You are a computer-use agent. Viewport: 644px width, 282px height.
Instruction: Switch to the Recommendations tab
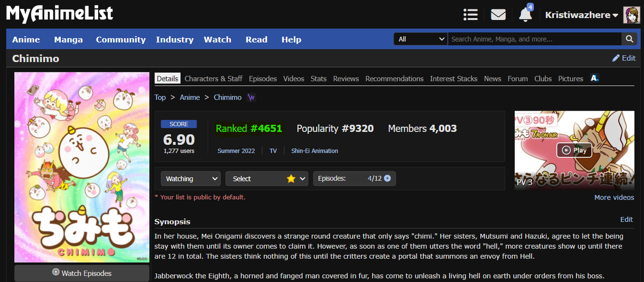[394, 78]
